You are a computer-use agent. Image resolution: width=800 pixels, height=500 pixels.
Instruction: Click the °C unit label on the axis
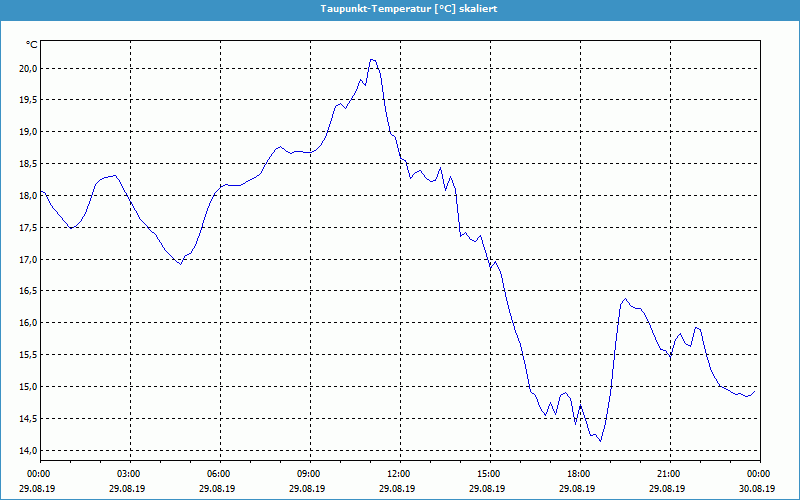tap(32, 45)
